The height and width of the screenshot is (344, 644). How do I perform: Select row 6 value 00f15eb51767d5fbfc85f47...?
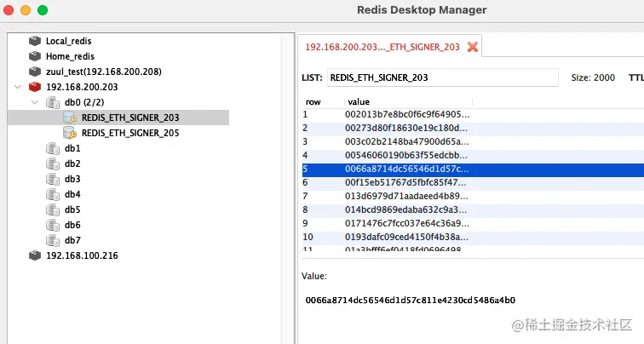[406, 182]
